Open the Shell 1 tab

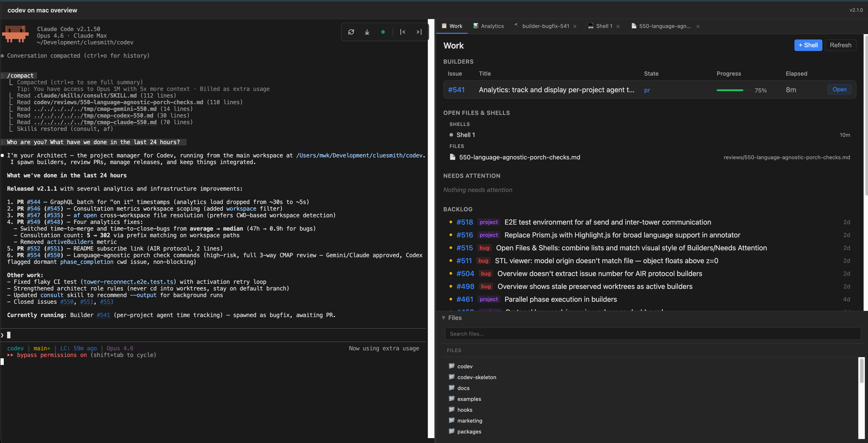pos(603,26)
